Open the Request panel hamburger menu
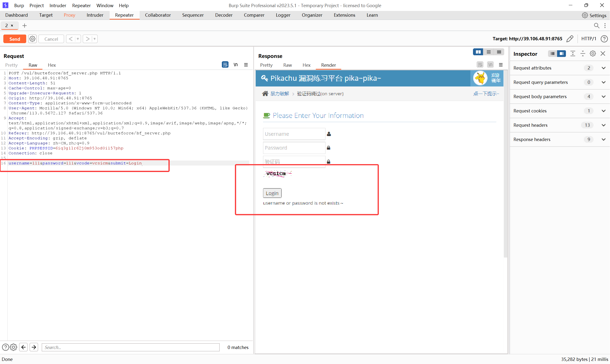The width and height of the screenshot is (610, 364). (246, 65)
